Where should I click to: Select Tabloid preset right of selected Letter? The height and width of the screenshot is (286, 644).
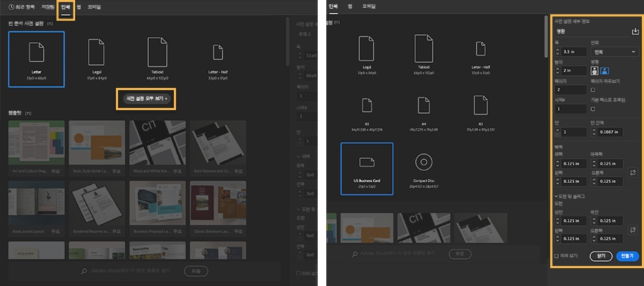[x=157, y=59]
